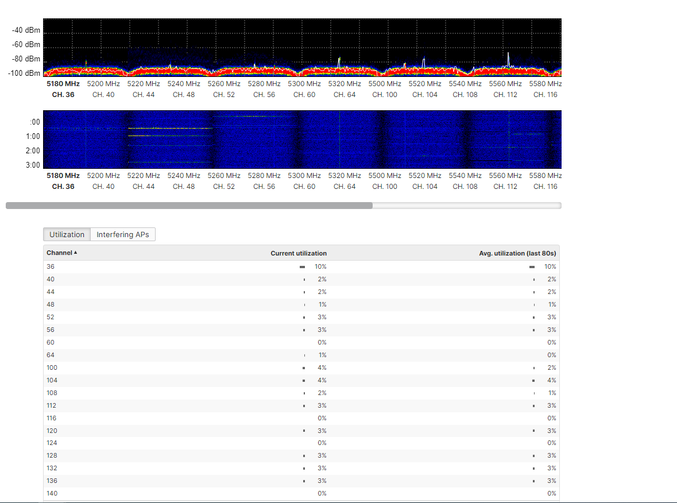This screenshot has width=677, height=503.
Task: Click the 5560 MHz label under spectrum graph
Action: tap(505, 84)
